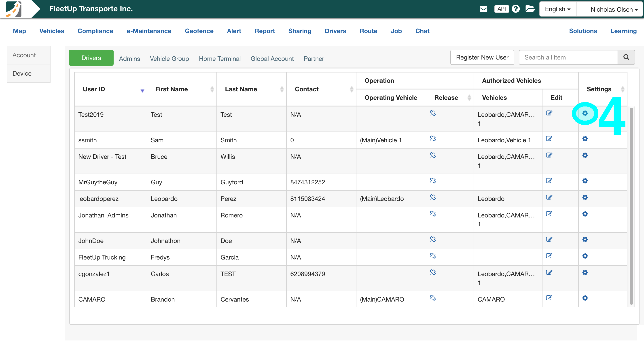This screenshot has width=644, height=353.
Task: Focus the Search all item field
Action: 568,57
